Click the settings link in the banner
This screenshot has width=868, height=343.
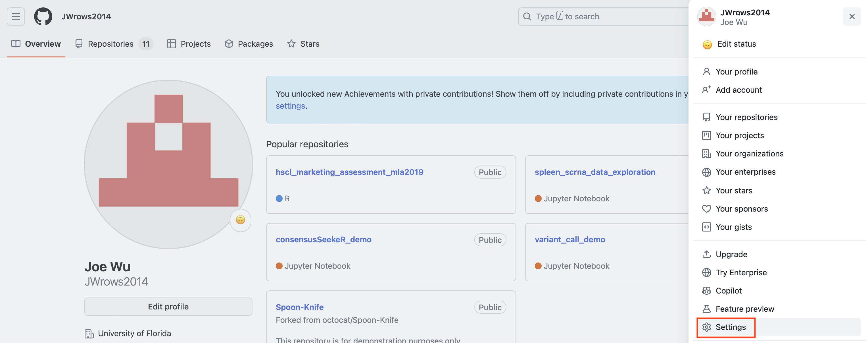click(x=290, y=106)
